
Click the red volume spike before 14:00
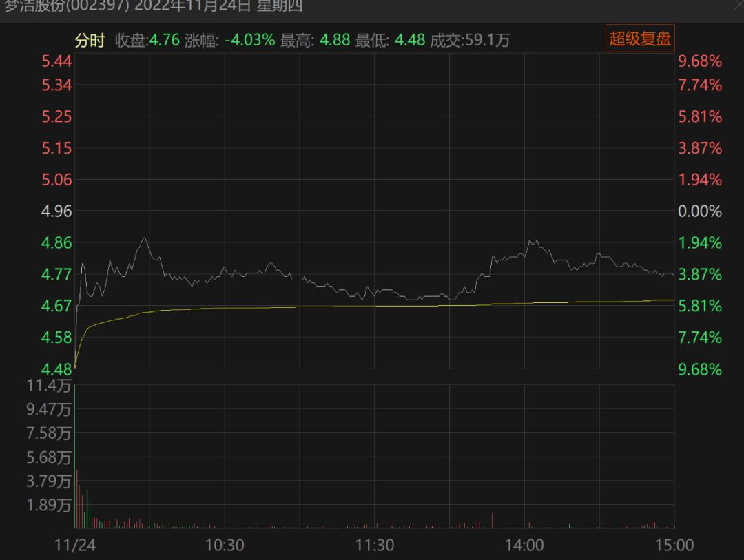pos(492,521)
